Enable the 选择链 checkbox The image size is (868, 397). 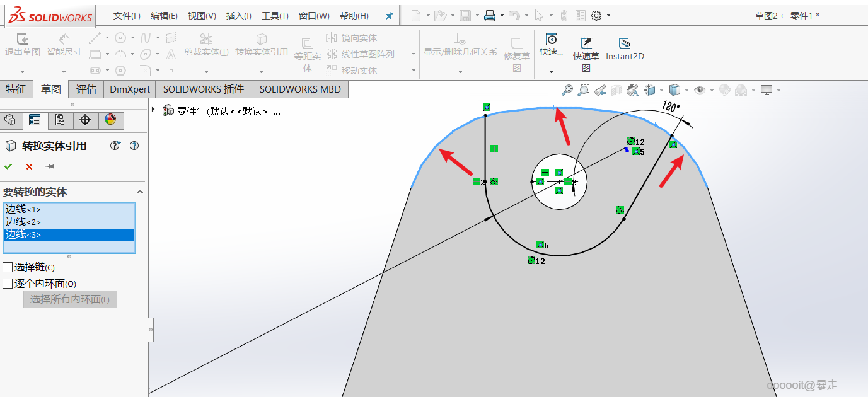pos(8,267)
